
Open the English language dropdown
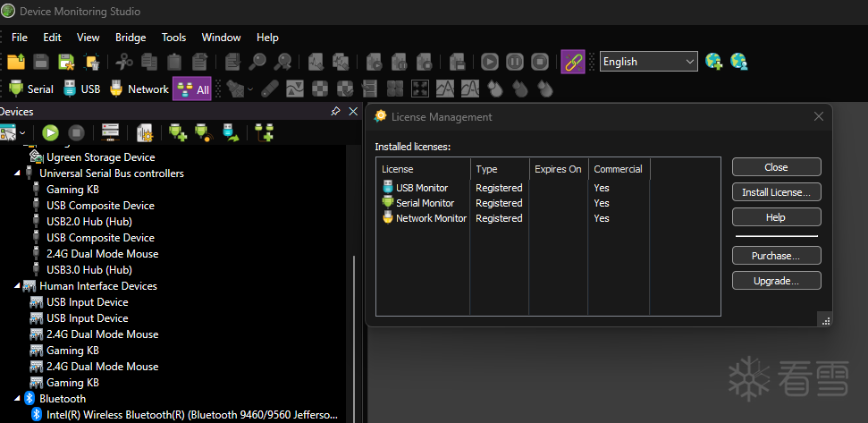pos(649,62)
